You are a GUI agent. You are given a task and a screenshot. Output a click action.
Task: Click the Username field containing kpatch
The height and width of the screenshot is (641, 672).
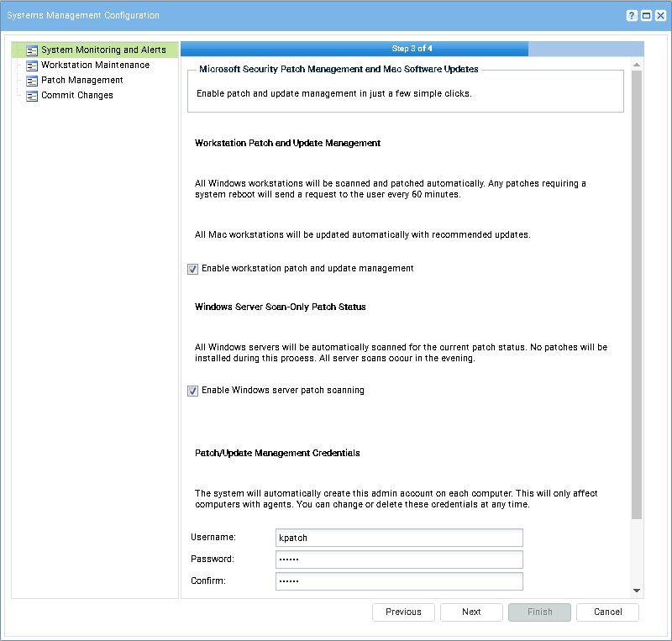coord(399,538)
